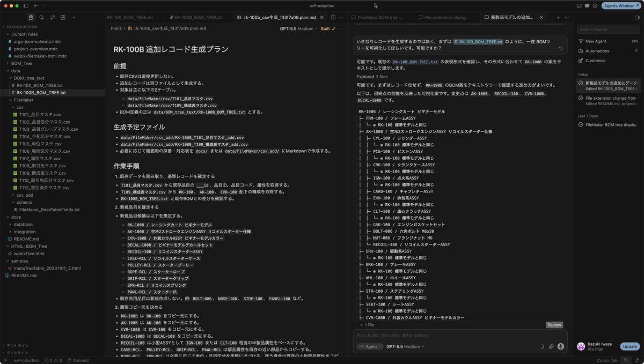Attach a file with paperclip icon

pyautogui.click(x=551, y=346)
